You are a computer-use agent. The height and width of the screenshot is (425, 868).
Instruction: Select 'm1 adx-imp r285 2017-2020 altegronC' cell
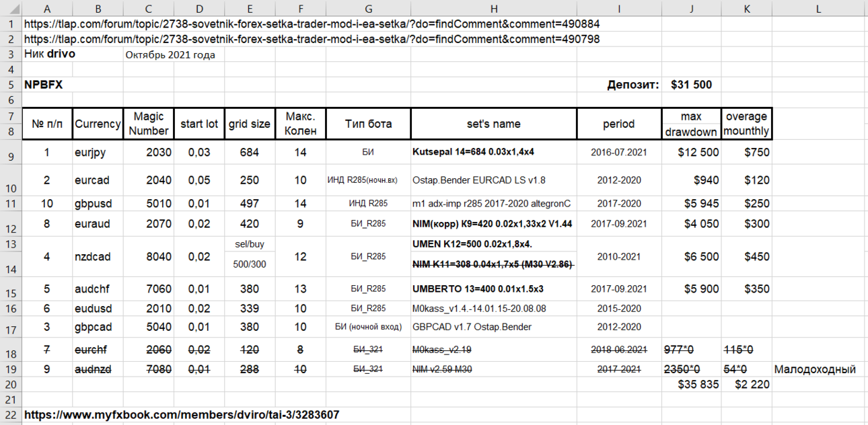493,203
